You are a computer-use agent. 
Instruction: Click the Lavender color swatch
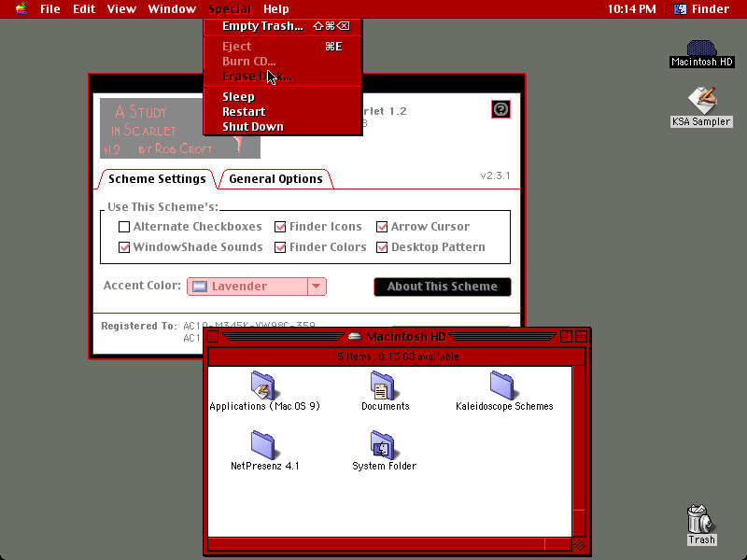[199, 287]
